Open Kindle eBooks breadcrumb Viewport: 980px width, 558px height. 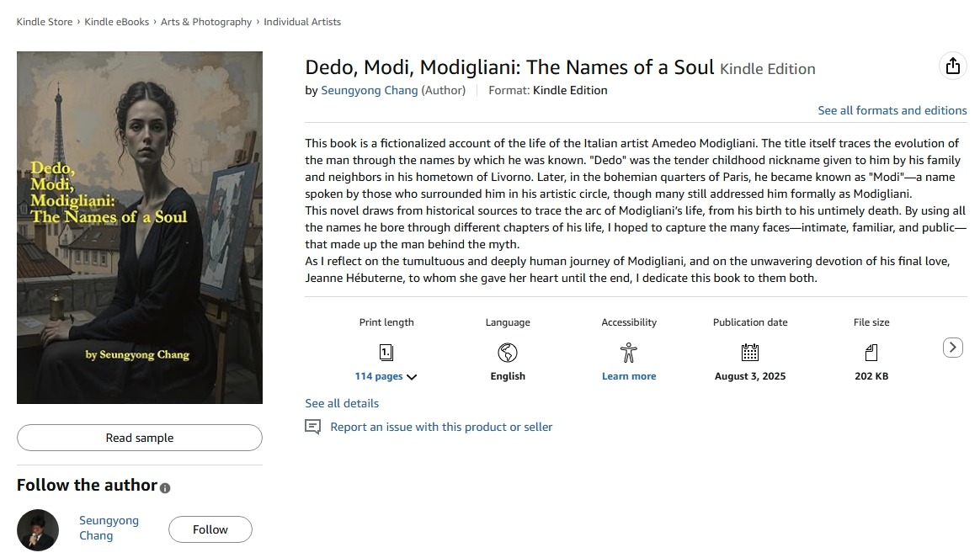pos(117,22)
